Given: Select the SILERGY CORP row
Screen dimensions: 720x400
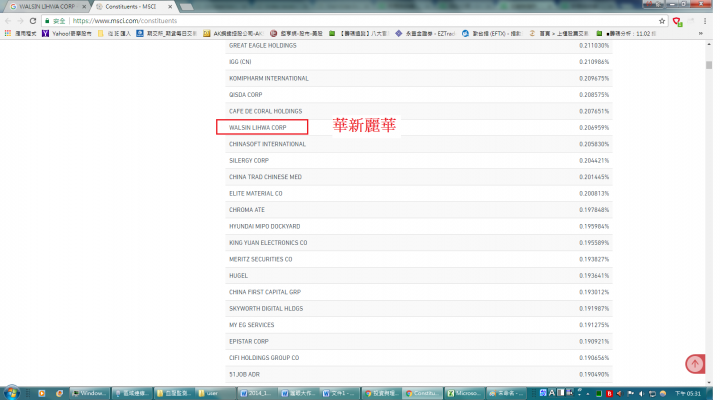Looking at the screenshot, I should pyautogui.click(x=419, y=160).
